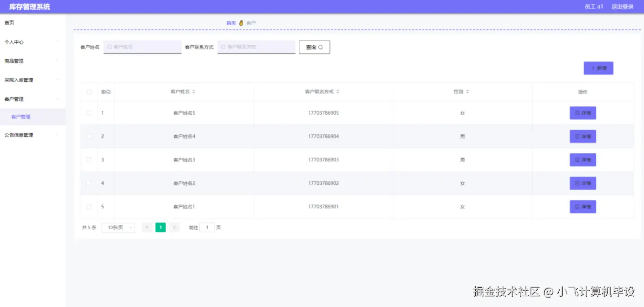Click the 库存管理系统 title

pos(30,7)
